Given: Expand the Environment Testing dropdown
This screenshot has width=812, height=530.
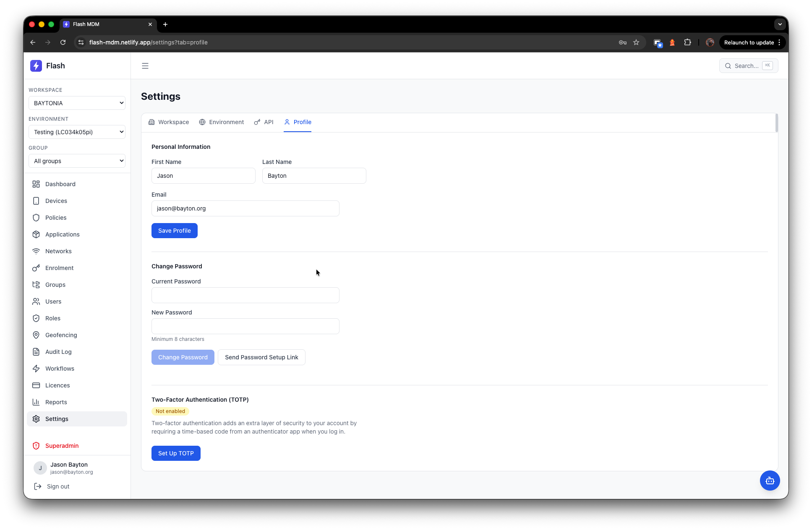Looking at the screenshot, I should tap(77, 132).
